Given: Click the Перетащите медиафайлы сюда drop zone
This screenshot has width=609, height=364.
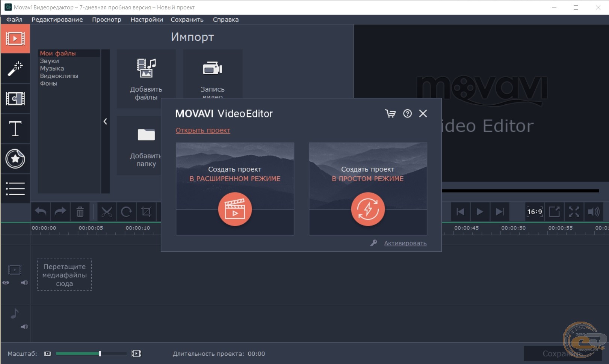Looking at the screenshot, I should pos(65,275).
